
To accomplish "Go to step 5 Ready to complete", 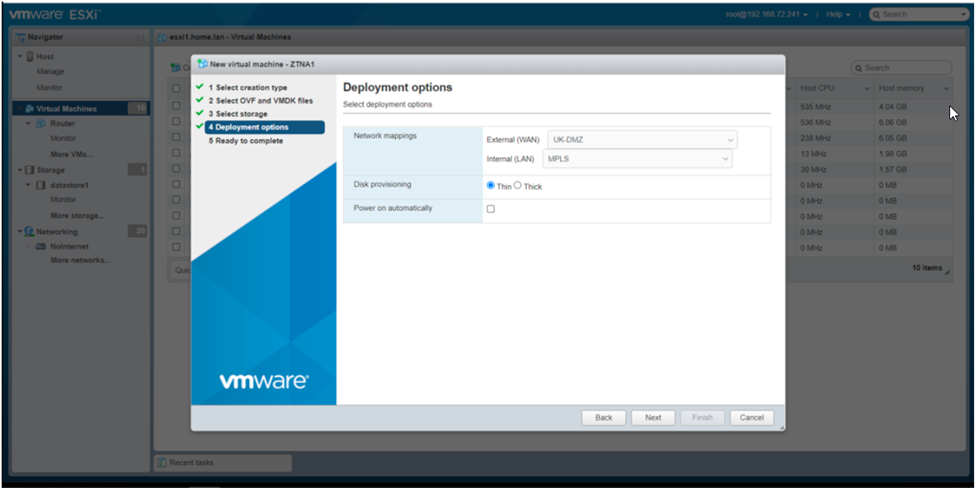I will (x=246, y=141).
